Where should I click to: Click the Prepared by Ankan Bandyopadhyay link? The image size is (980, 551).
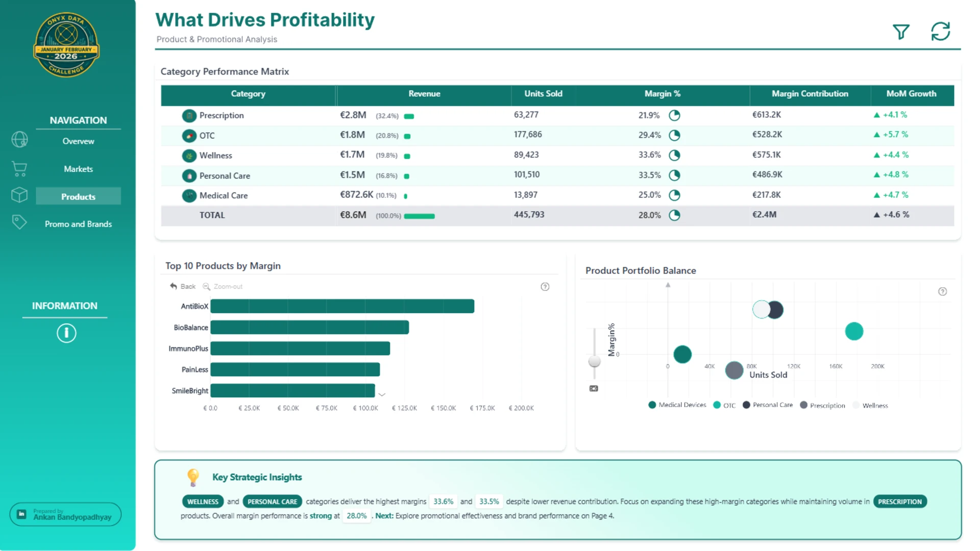[x=65, y=514]
